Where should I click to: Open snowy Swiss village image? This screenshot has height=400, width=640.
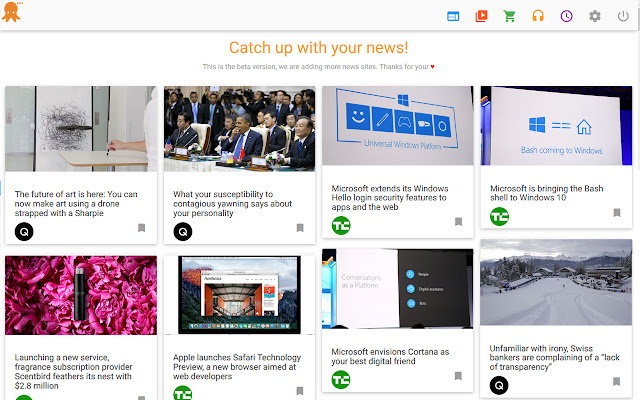pyautogui.click(x=556, y=282)
